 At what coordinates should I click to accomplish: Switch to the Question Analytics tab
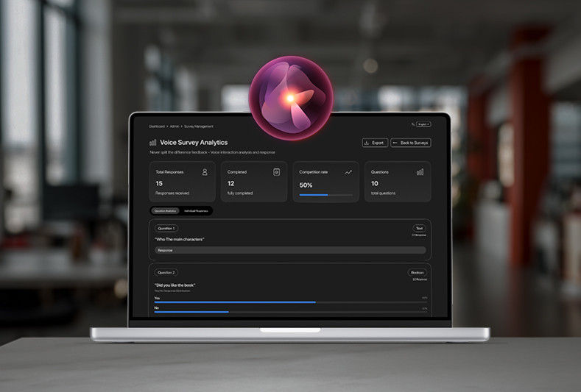pos(165,211)
